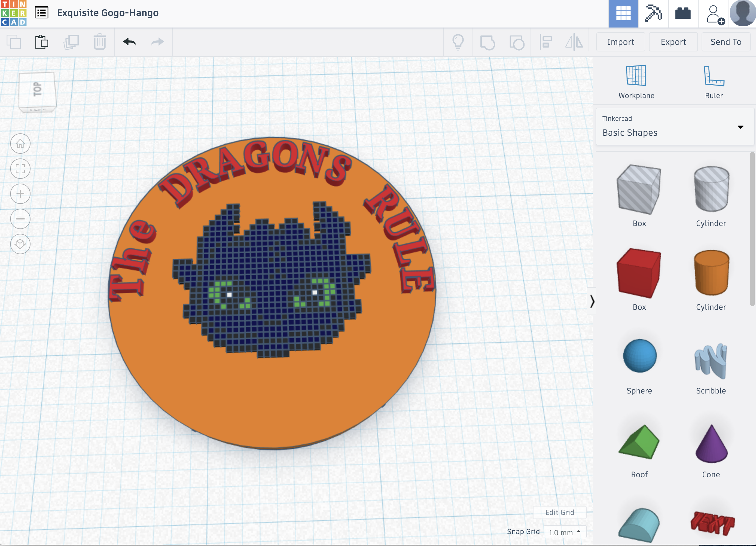This screenshot has height=546, width=756.
Task: Select the Workplane tool
Action: coord(636,82)
